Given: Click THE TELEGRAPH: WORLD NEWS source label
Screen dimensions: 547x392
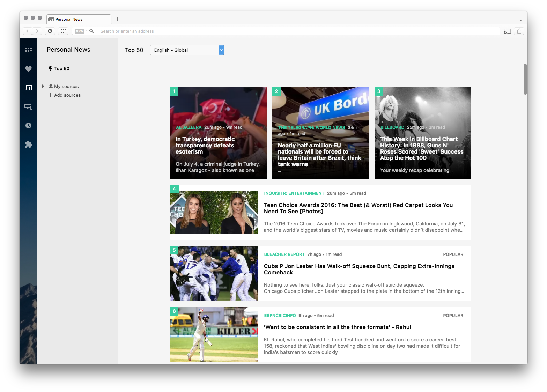Looking at the screenshot, I should [311, 128].
